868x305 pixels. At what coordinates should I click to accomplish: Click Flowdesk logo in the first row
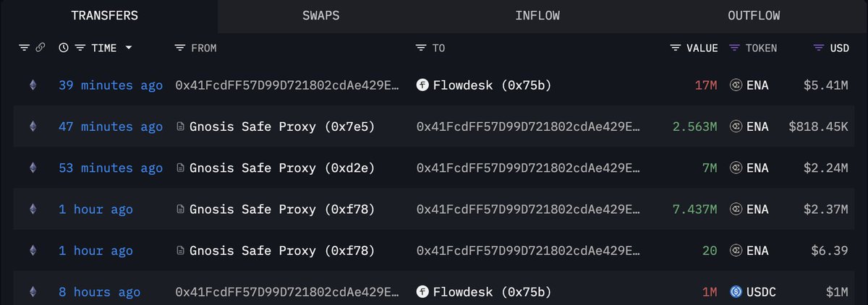(423, 85)
